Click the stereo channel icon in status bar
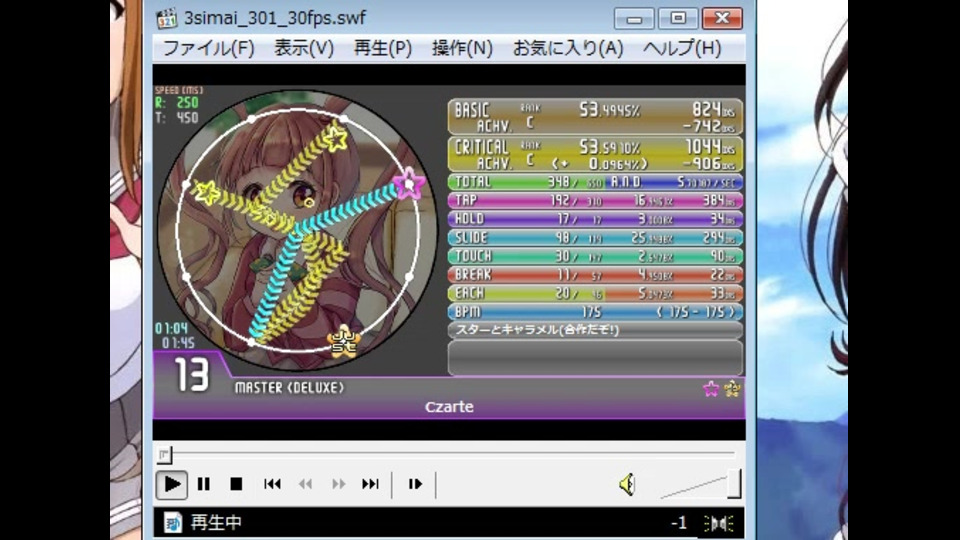This screenshot has width=960, height=540. coord(719,523)
